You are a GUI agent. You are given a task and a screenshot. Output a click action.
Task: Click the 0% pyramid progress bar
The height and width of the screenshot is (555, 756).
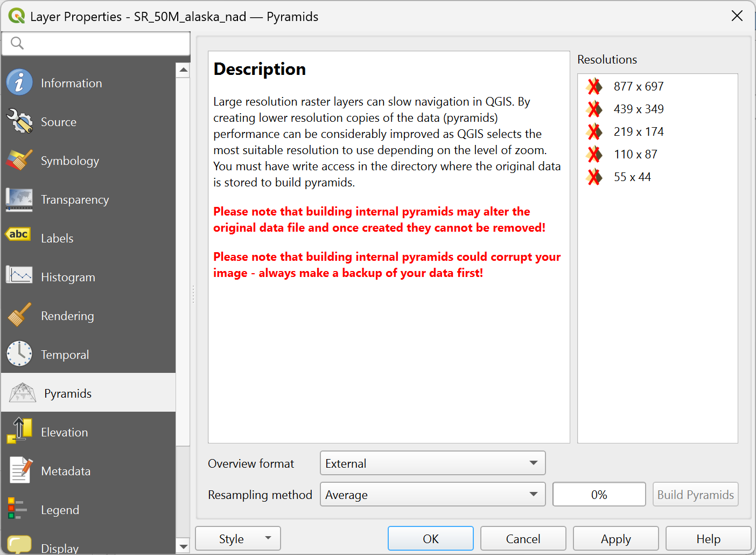(599, 495)
